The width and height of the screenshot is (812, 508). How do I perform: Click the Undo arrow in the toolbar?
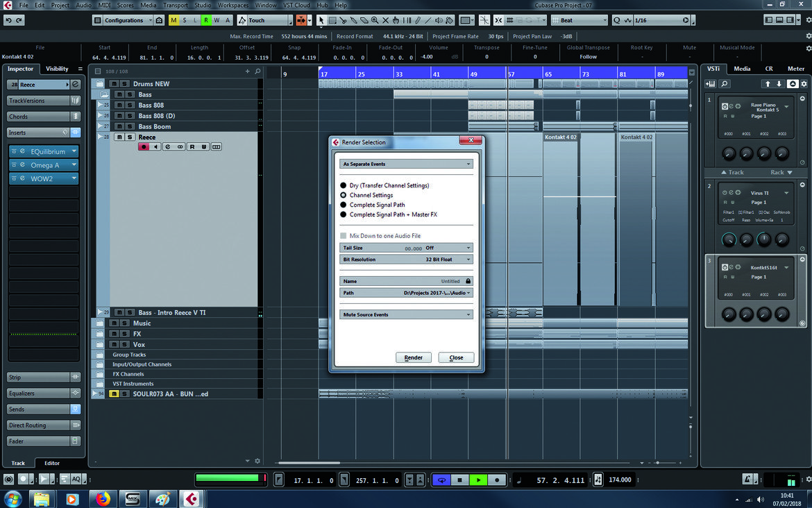coord(8,20)
